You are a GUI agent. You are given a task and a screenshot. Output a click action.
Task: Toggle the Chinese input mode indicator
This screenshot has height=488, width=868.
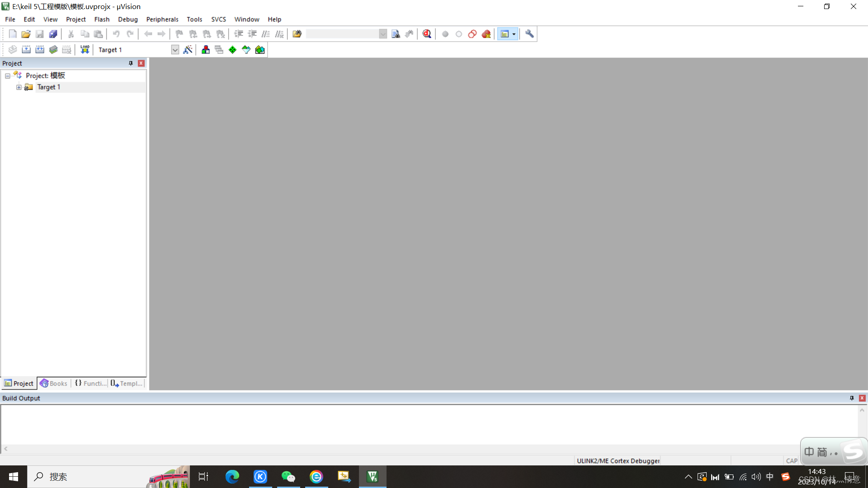[770, 477]
